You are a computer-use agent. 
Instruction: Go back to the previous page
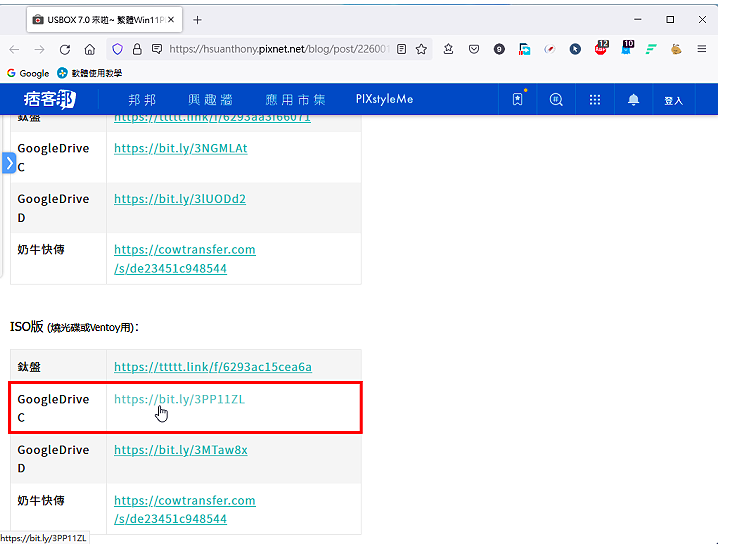14,49
